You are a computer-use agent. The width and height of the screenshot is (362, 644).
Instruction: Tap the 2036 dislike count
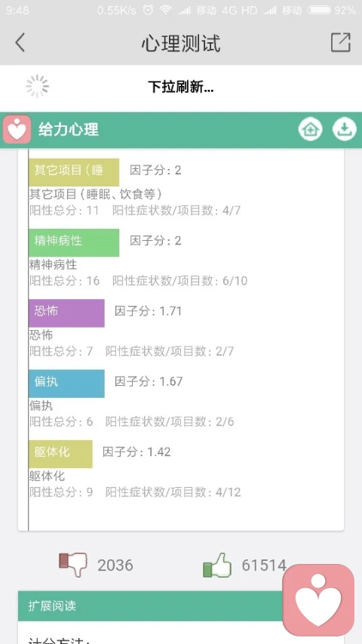pos(115,565)
